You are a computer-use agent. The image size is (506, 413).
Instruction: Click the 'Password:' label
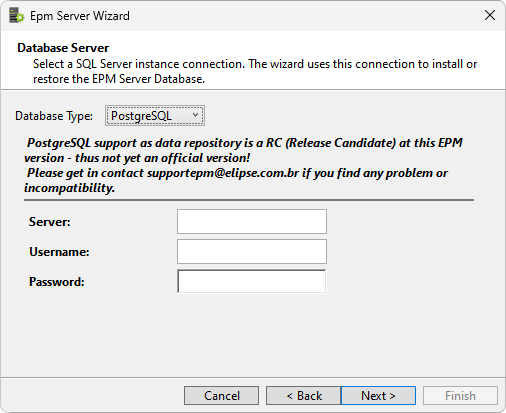coord(57,282)
